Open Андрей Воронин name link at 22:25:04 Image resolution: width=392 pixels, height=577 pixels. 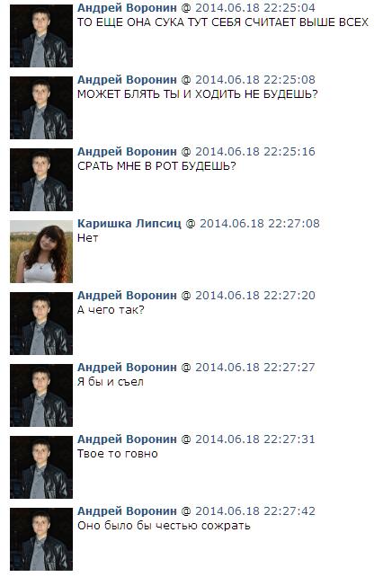(x=127, y=8)
